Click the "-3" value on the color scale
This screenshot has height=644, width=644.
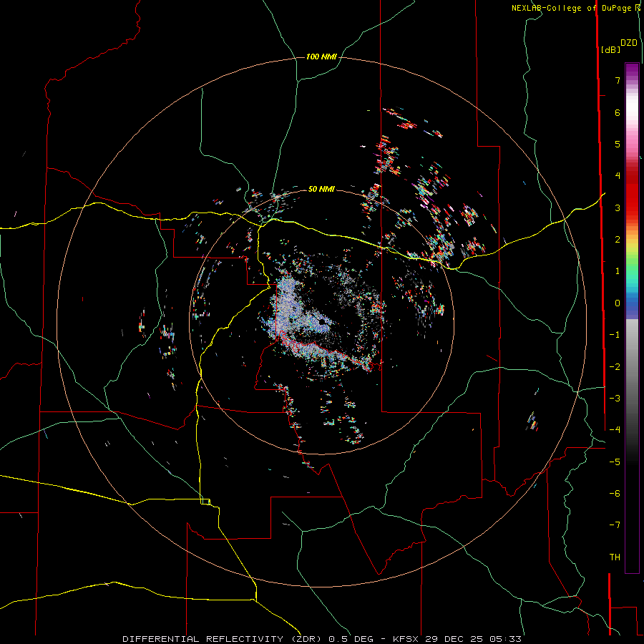point(615,399)
